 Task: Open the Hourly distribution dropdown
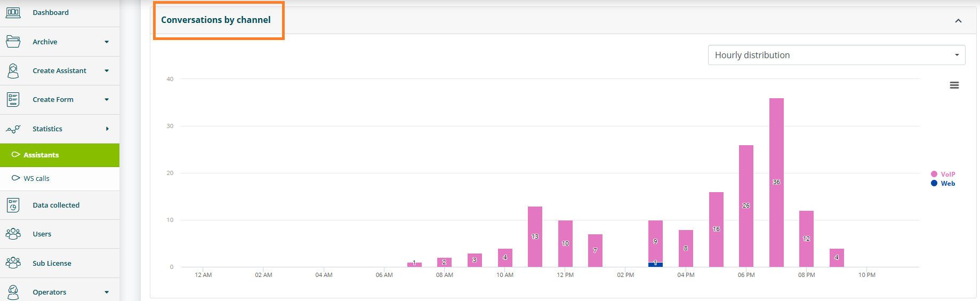[x=837, y=55]
